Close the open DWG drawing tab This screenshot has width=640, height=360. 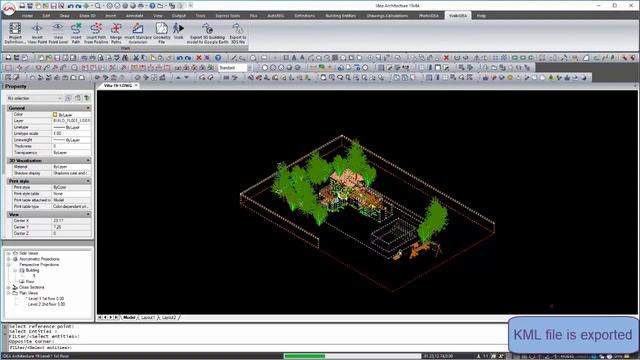pos(136,85)
